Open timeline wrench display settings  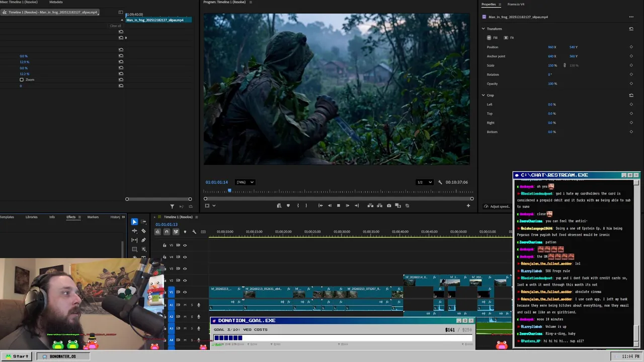pyautogui.click(x=194, y=232)
